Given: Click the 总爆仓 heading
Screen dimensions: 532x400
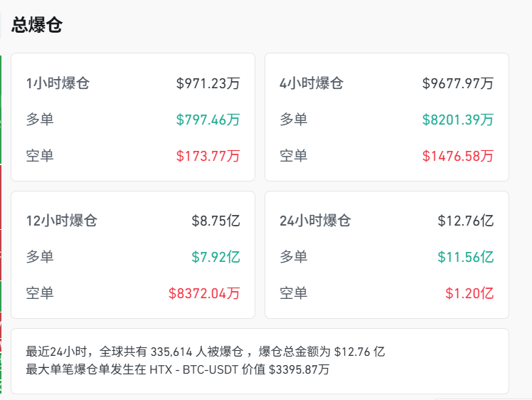Looking at the screenshot, I should (37, 26).
